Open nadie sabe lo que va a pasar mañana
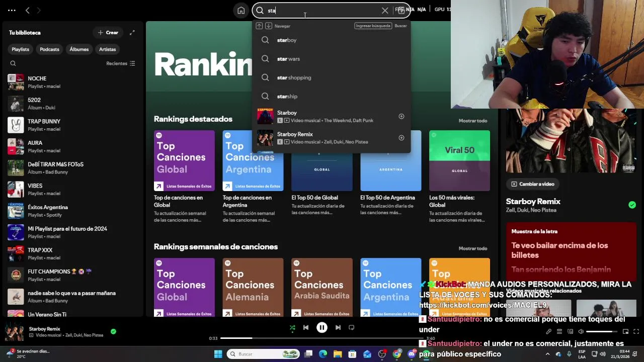644x362 pixels. tap(73, 297)
